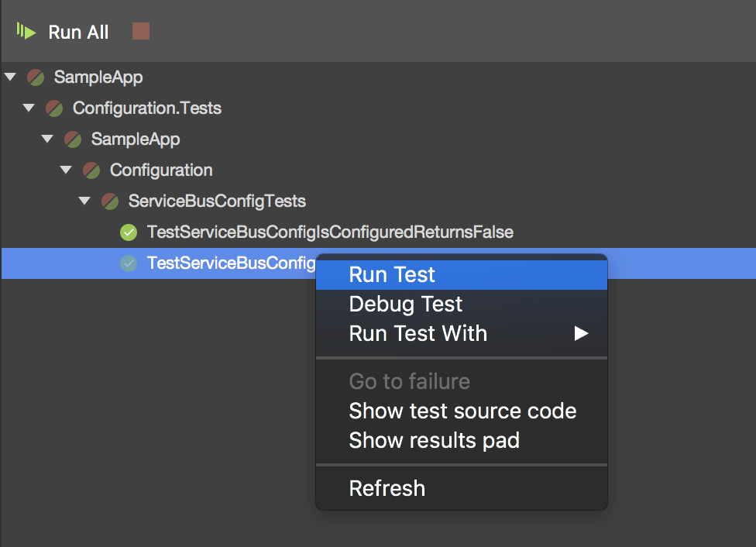This screenshot has height=547, width=756.
Task: Collapse the ServiceBusConfigTests node
Action: 84,201
